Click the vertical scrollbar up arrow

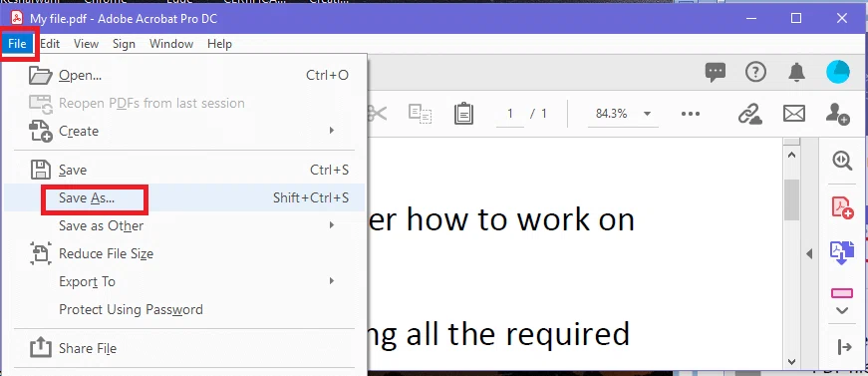[x=791, y=156]
